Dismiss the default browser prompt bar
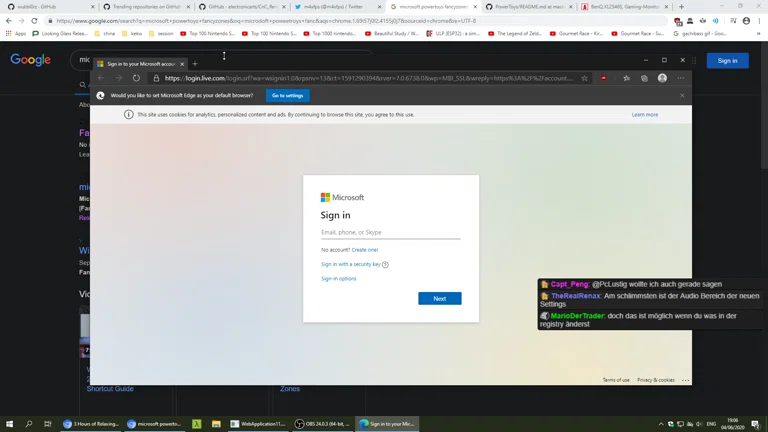Screen dimensions: 768x432 682,96
